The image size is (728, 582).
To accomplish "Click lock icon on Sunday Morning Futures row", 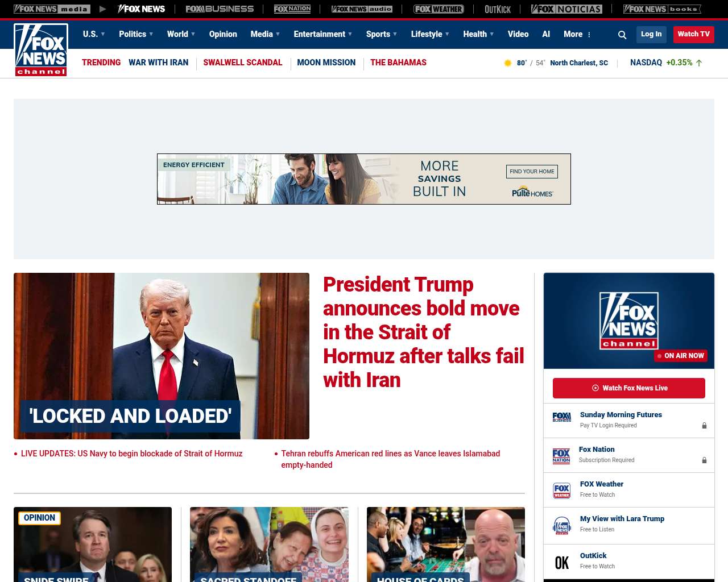I will (704, 426).
